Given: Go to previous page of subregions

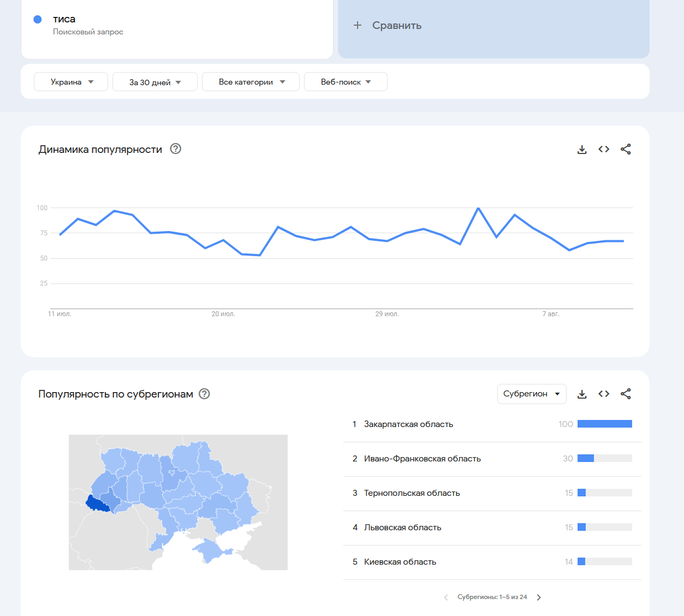Looking at the screenshot, I should pos(446,597).
